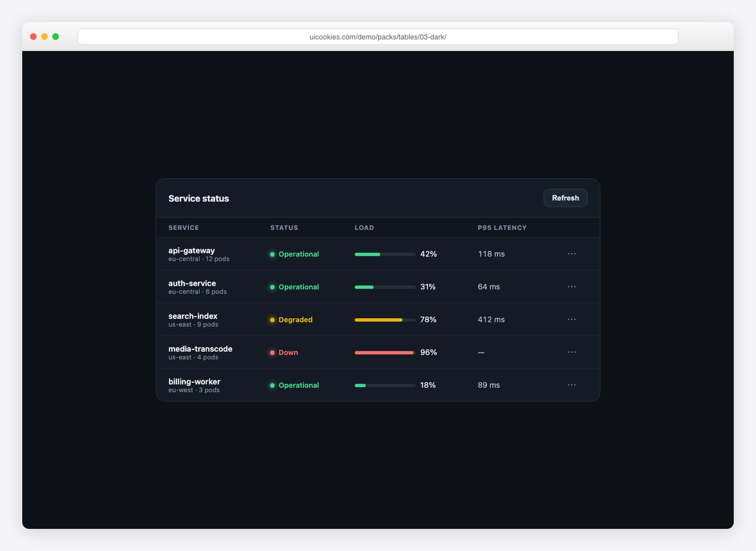
Task: Close the browser window with the red button
Action: click(33, 37)
